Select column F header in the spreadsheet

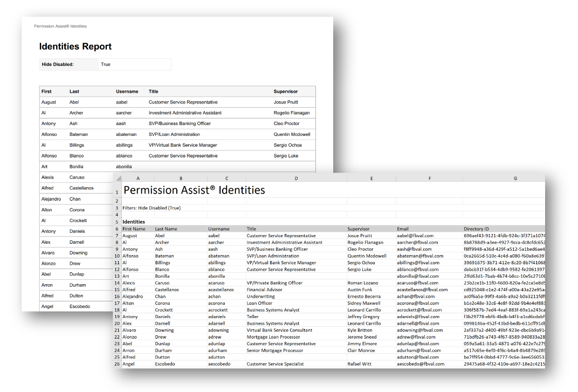(429, 178)
